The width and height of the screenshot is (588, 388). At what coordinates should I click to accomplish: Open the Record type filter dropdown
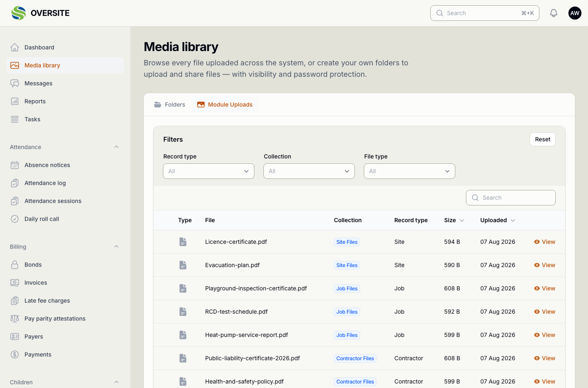209,171
